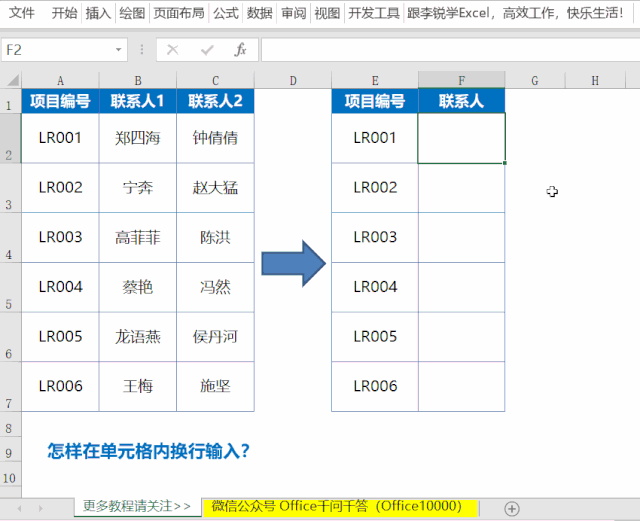Add a new sheet with plus icon

point(512,508)
